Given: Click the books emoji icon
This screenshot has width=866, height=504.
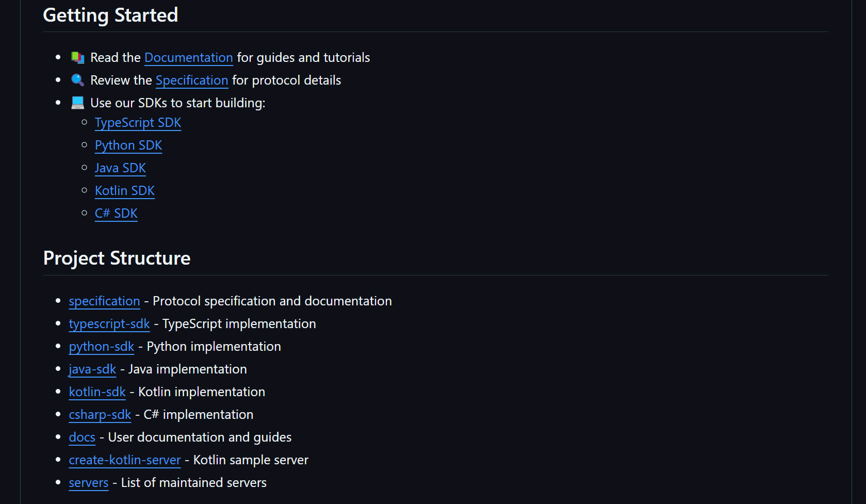Looking at the screenshot, I should click(x=78, y=57).
